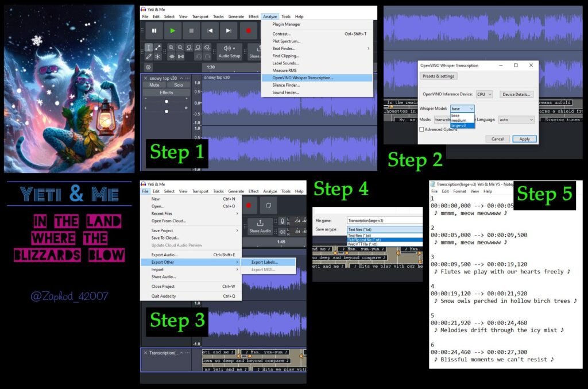Open the Format menu in Notepad
Image resolution: width=588 pixels, height=389 pixels.
tap(459, 191)
